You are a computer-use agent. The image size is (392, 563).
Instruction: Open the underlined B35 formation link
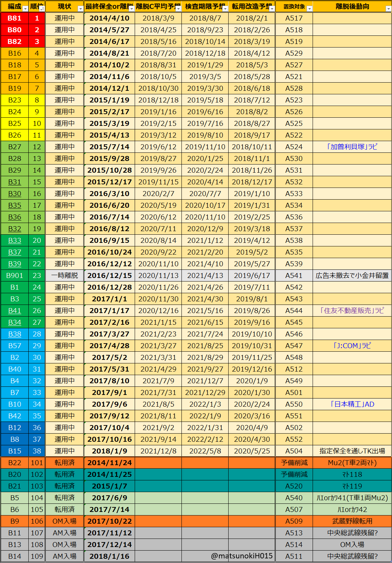(15, 205)
